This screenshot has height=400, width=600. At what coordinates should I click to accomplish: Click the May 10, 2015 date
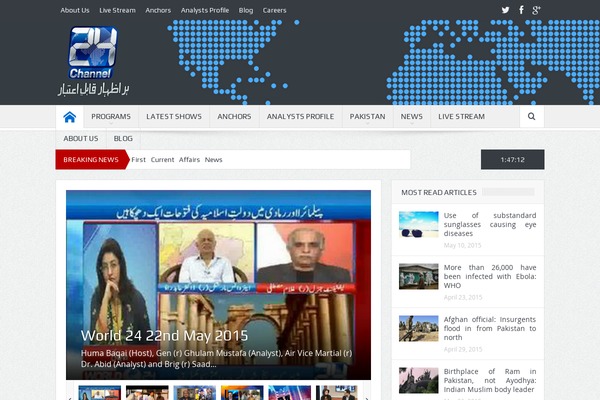[462, 245]
